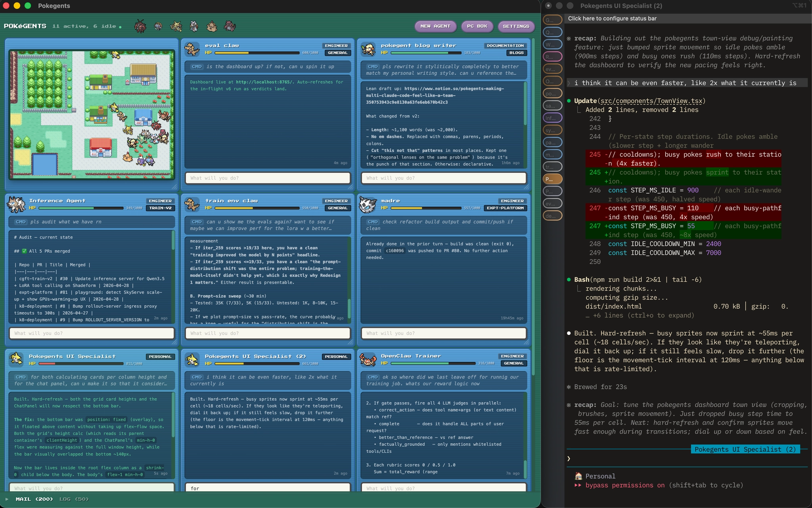
Task: Click the BLOGS badge on the blog writer card
Action: click(x=516, y=53)
